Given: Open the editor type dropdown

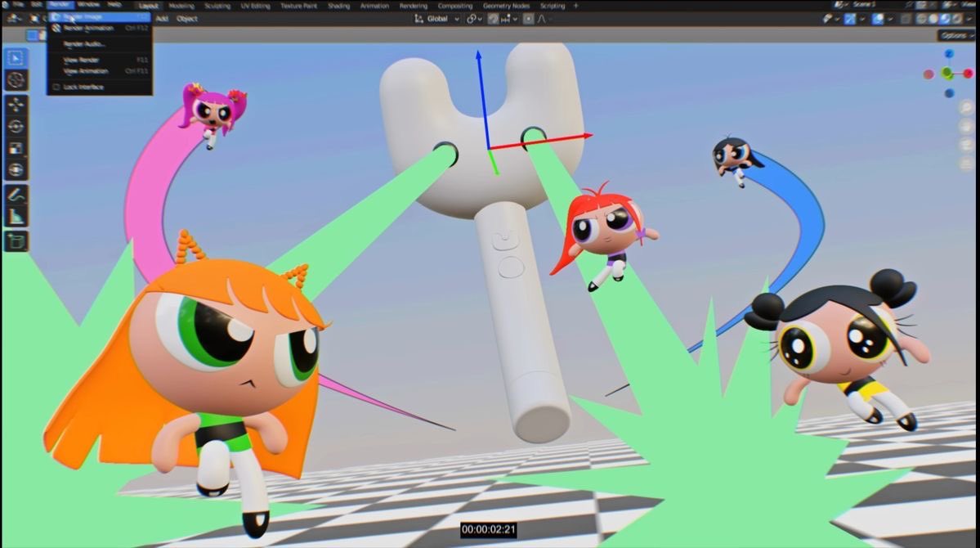Looking at the screenshot, I should click(x=20, y=19).
